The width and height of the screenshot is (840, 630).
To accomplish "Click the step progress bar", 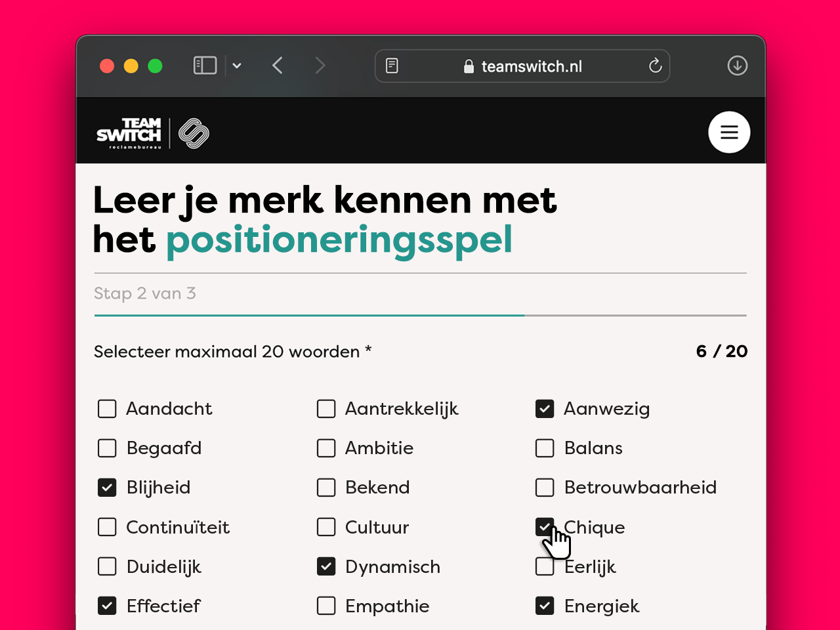I will (x=420, y=316).
